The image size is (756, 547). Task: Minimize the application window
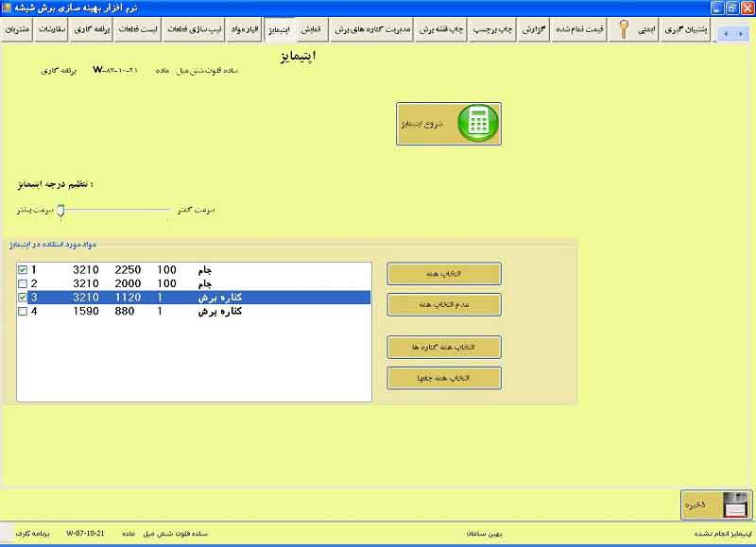(717, 8)
